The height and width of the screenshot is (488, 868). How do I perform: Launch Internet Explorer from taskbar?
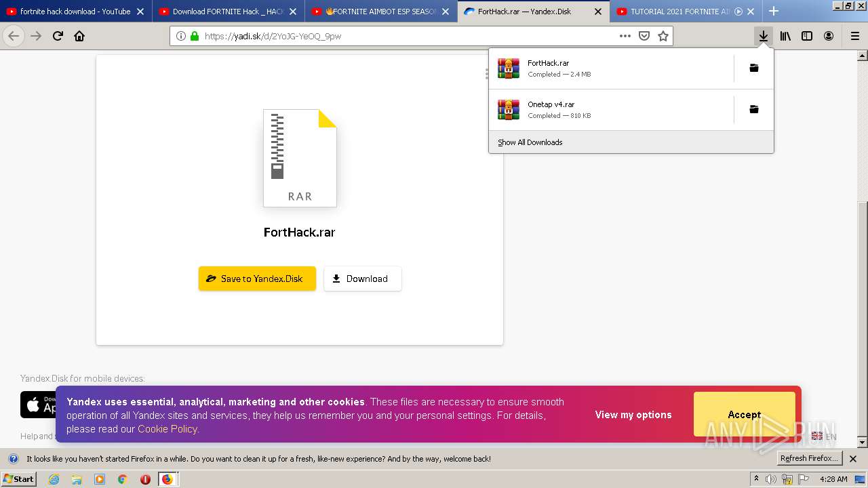[x=54, y=479]
